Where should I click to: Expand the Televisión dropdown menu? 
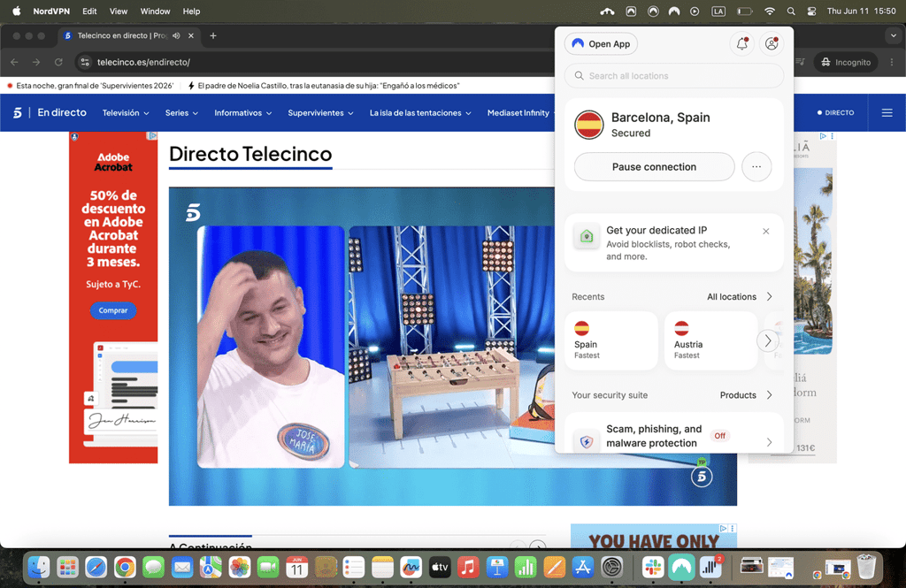click(x=126, y=113)
